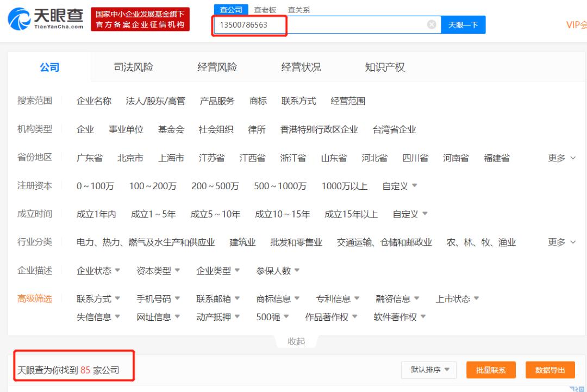This screenshot has width=587, height=392.
Task: Expand 更多 in province filter row
Action: click(x=561, y=158)
